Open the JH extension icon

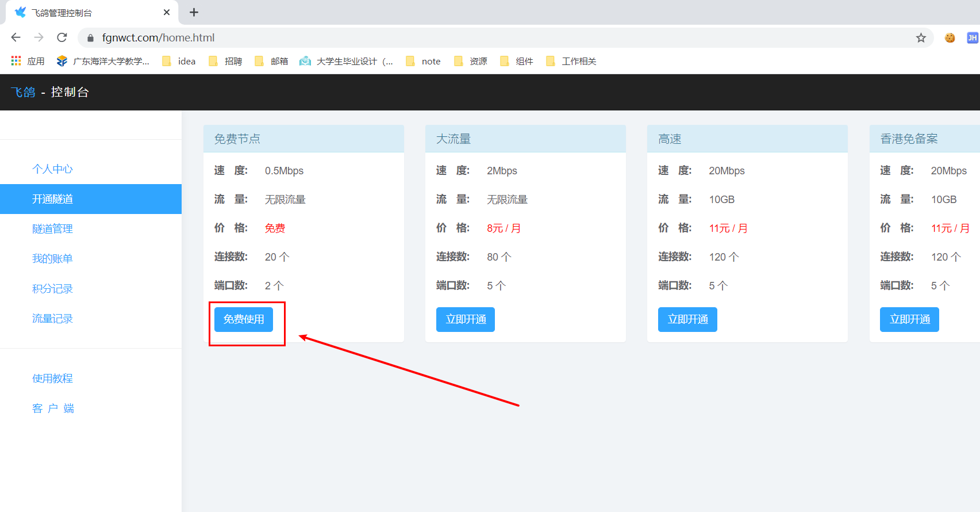[973, 38]
